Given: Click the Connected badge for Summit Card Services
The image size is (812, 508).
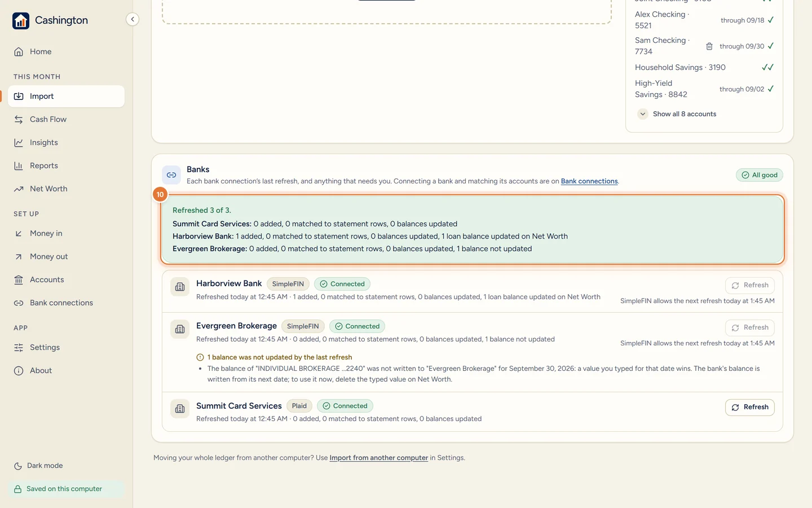Looking at the screenshot, I should (x=345, y=406).
